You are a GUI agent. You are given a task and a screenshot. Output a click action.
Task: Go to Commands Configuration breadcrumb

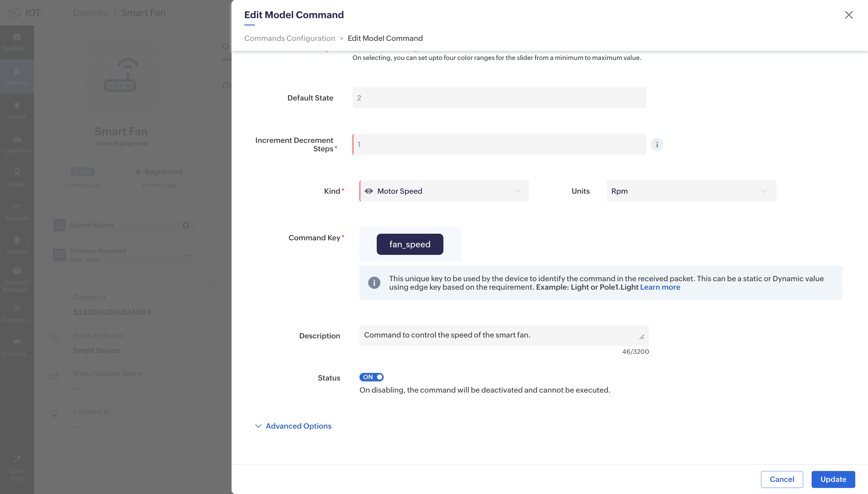coord(289,38)
